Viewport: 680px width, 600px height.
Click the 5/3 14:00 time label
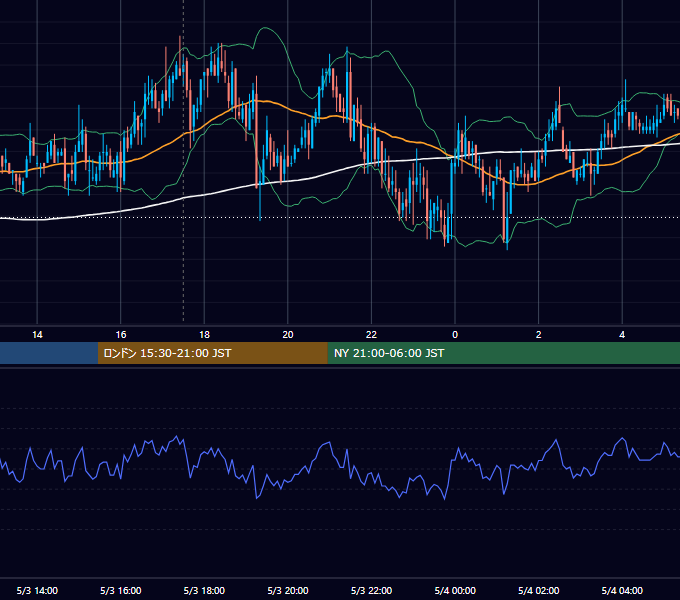pos(37,590)
